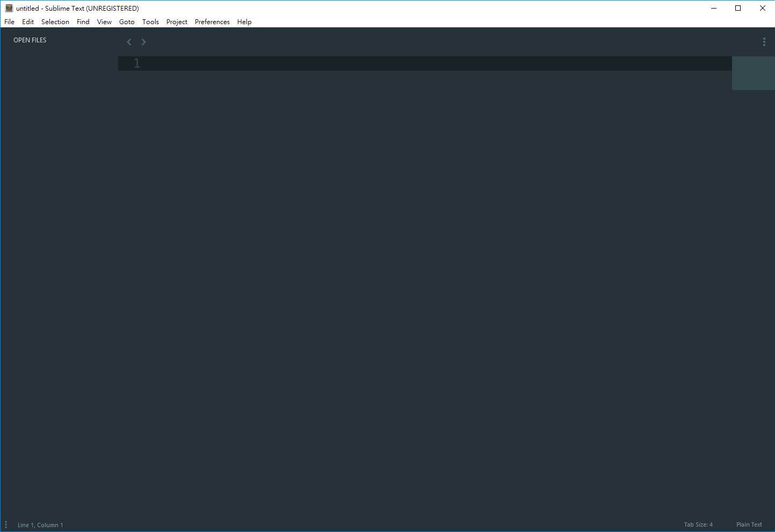Open the Help menu
This screenshot has width=775, height=532.
244,22
